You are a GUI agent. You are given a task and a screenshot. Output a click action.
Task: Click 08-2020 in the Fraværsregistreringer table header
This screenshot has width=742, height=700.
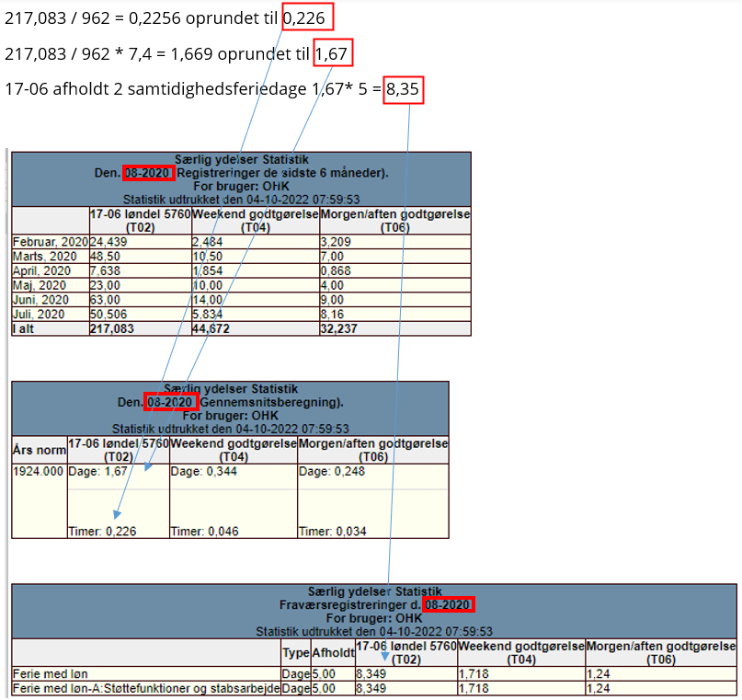[x=449, y=605]
